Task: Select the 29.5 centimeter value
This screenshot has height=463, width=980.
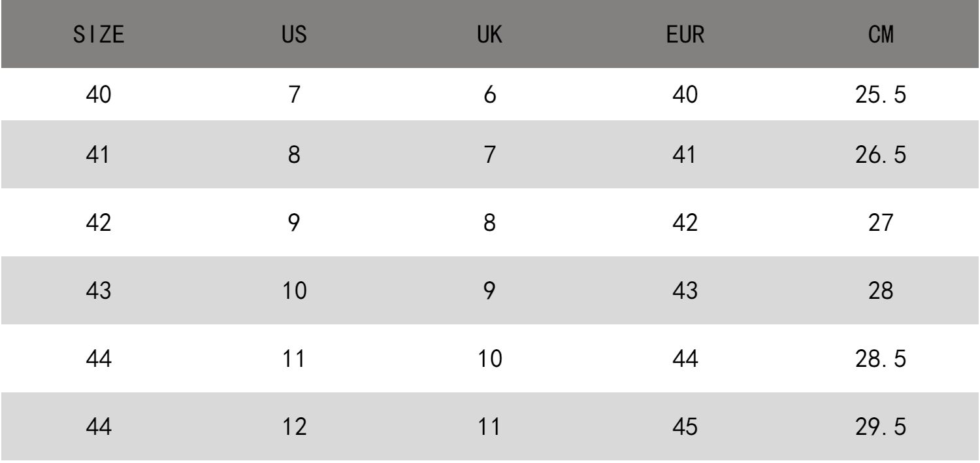Action: pyautogui.click(x=881, y=427)
